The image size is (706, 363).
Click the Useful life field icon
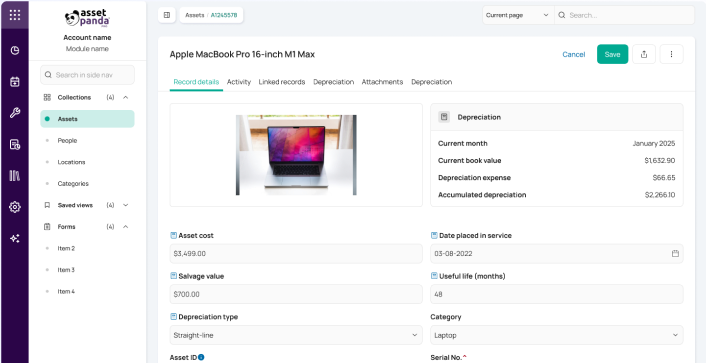point(434,276)
